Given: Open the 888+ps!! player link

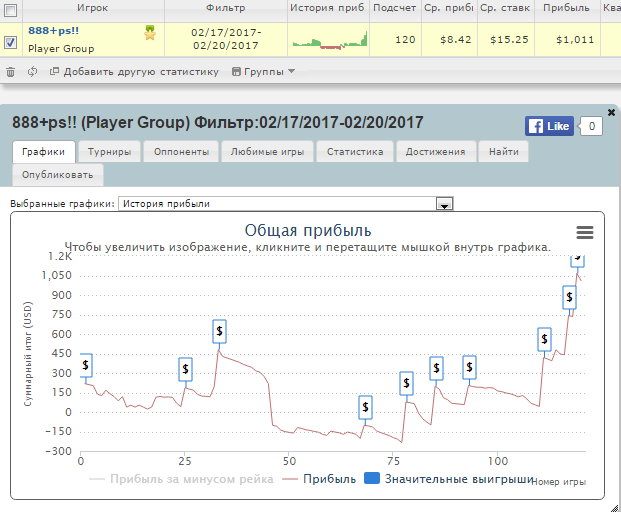Looking at the screenshot, I should click(x=53, y=30).
